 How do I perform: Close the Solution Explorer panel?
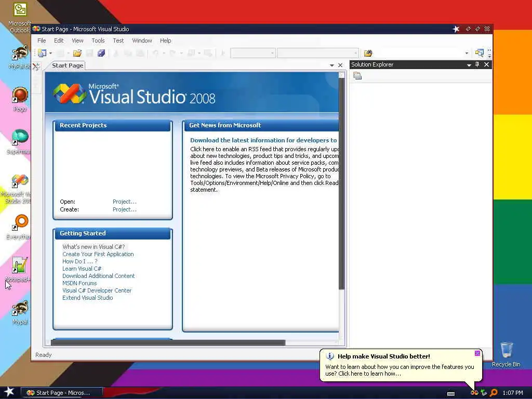click(486, 64)
